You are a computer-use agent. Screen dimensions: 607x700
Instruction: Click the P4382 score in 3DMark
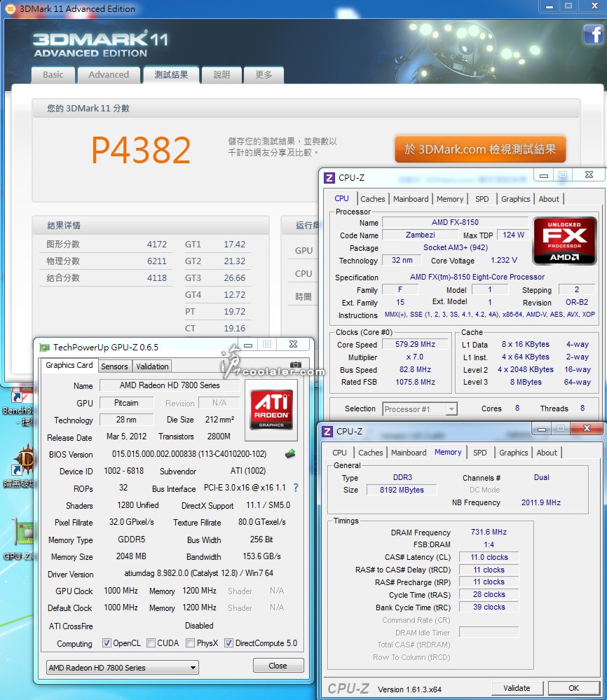click(x=141, y=150)
